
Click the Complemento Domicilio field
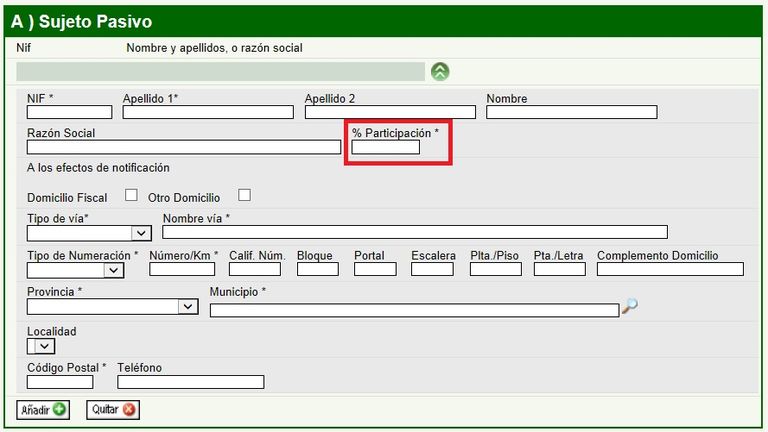tap(670, 269)
